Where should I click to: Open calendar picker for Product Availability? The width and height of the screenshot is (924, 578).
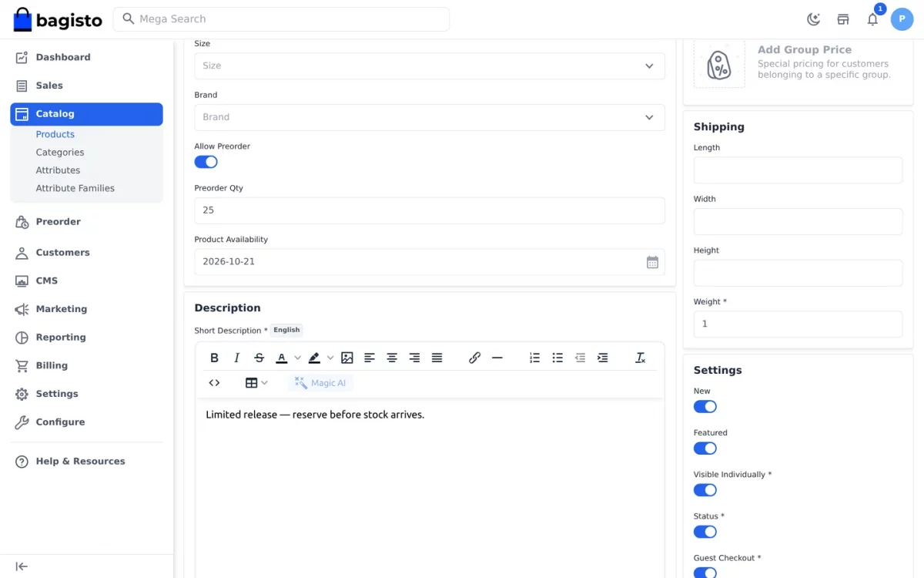pos(652,262)
